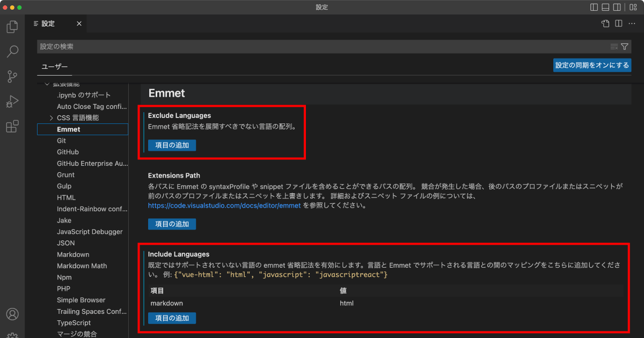Click 設定の同期をオンにする button

click(x=592, y=65)
